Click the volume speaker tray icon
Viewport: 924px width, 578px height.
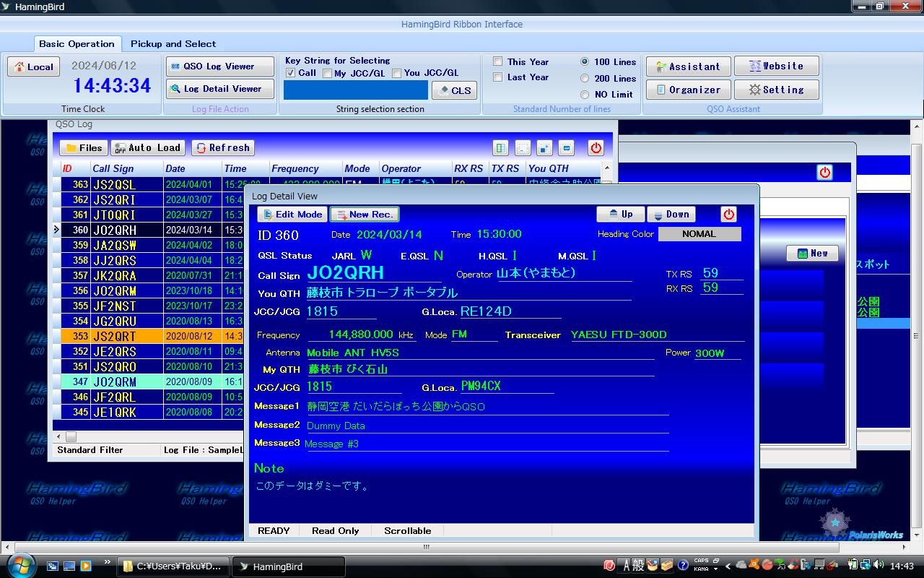pyautogui.click(x=879, y=565)
